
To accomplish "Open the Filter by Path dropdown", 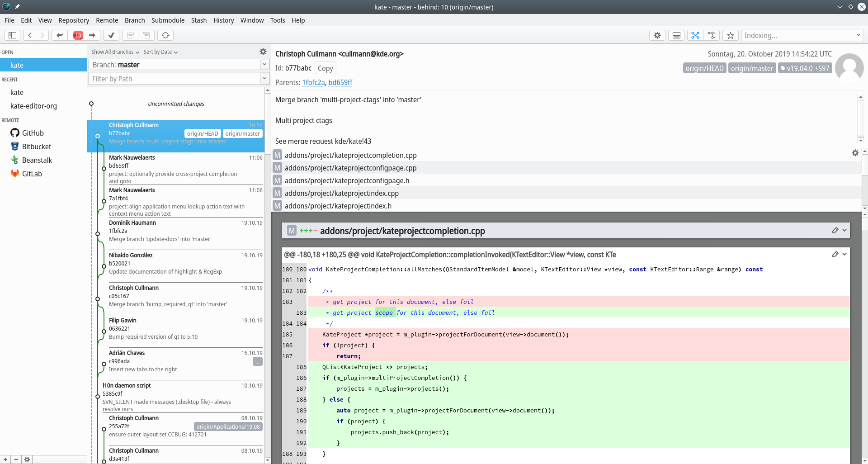I will click(x=265, y=79).
